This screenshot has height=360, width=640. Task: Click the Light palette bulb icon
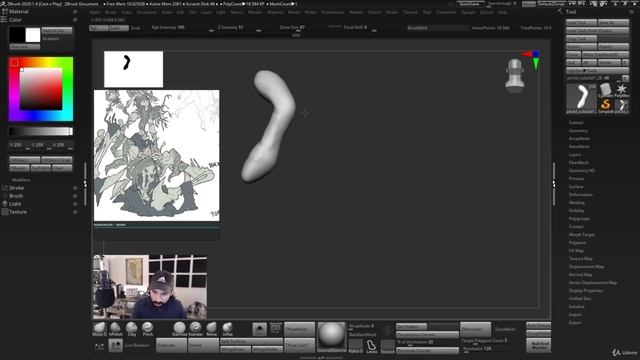point(4,204)
